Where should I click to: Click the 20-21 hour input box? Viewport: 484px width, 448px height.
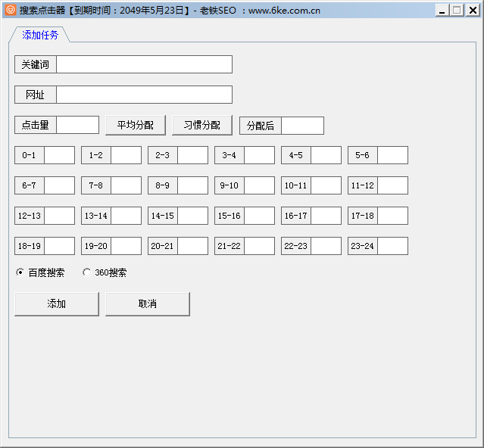(193, 246)
